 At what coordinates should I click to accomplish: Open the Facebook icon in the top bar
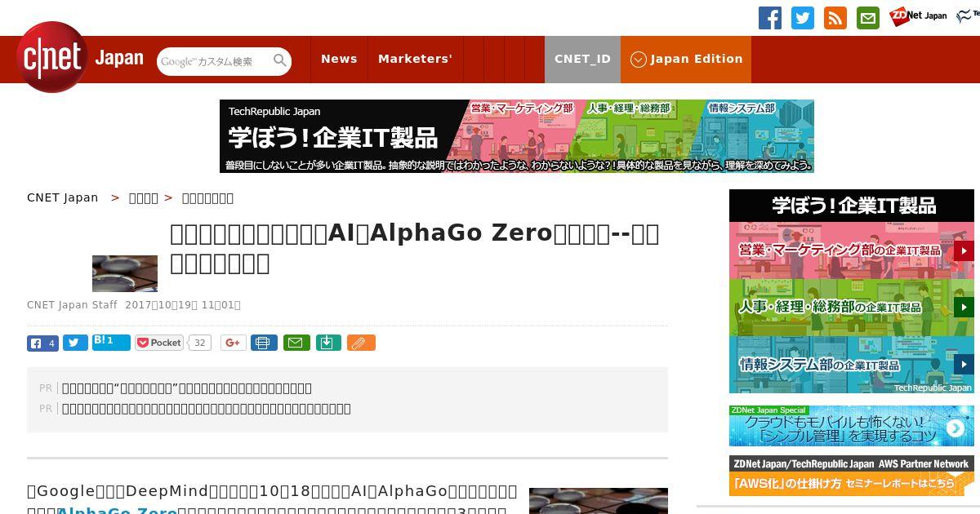770,18
